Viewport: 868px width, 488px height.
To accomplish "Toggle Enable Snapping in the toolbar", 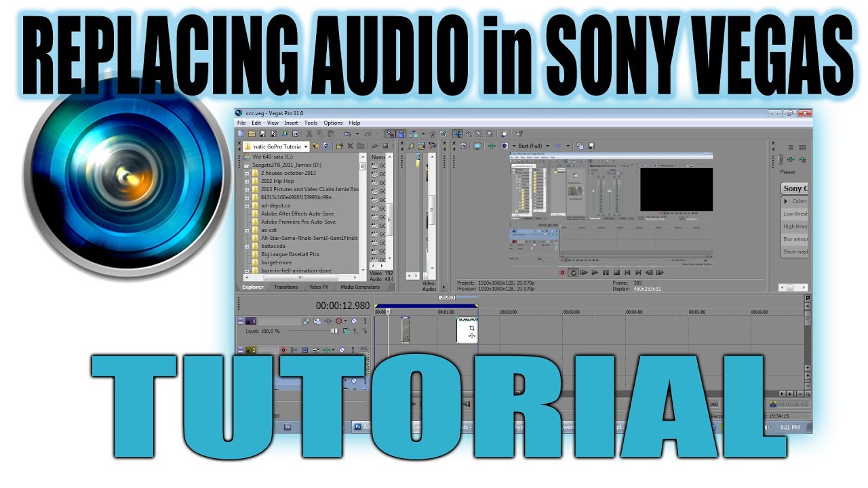I will tap(390, 134).
